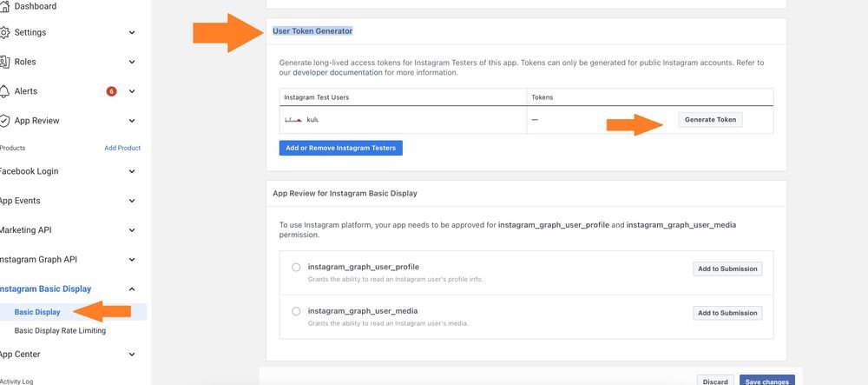Click the instagram_graph_user_profile permission label

pos(363,267)
